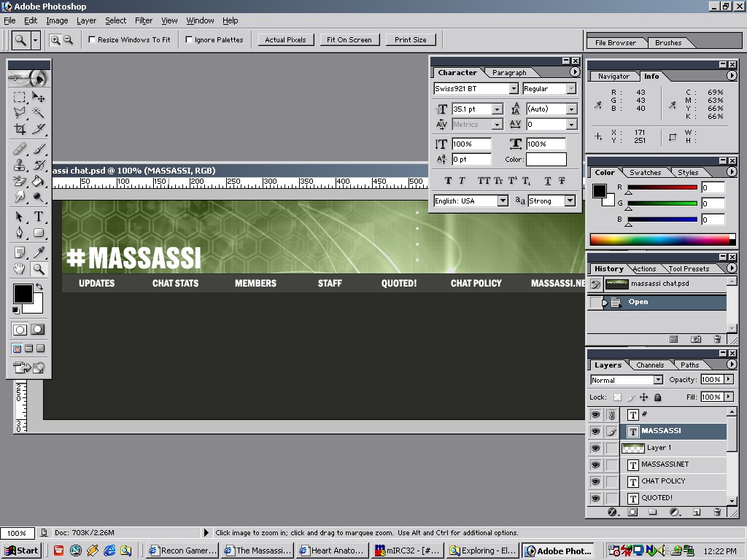Open the Normal blend mode dropdown
747x560 pixels.
click(x=658, y=380)
